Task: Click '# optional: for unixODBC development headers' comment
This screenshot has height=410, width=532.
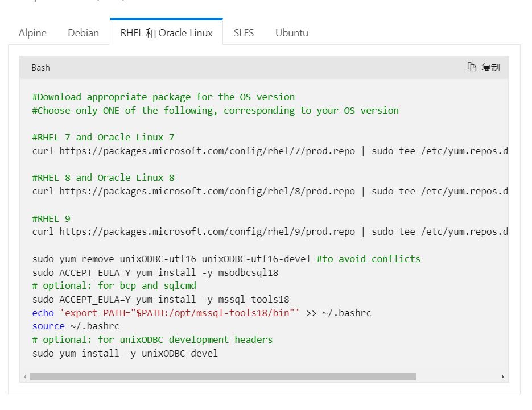Action: 152,340
